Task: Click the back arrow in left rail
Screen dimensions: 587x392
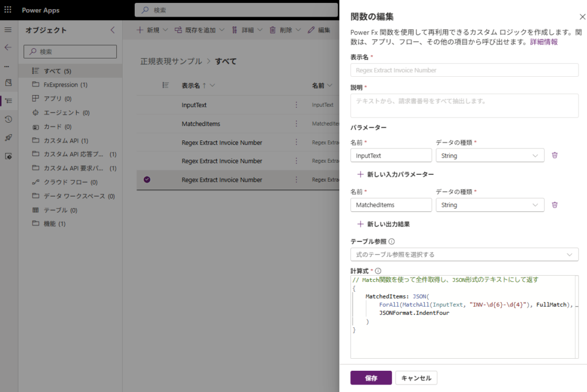Action: pyautogui.click(x=8, y=48)
